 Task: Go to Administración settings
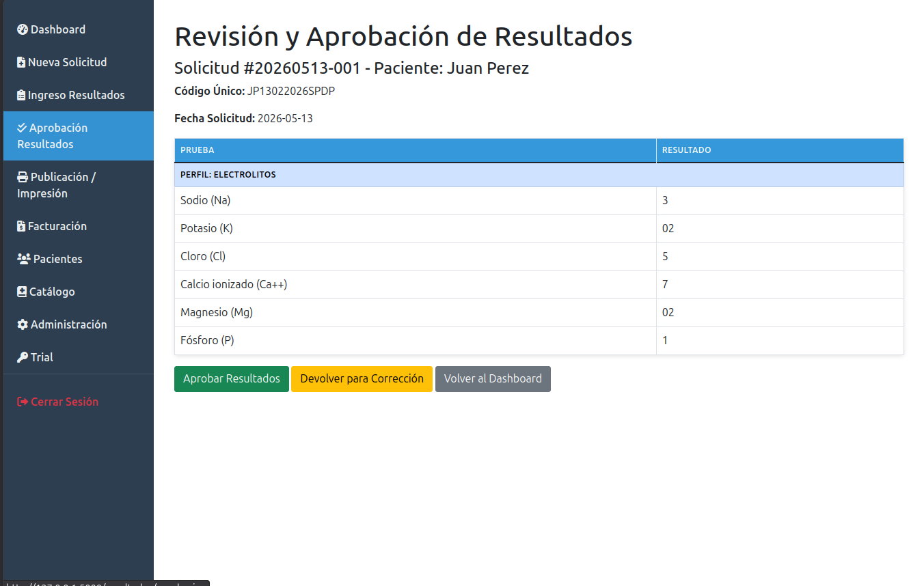[78, 324]
